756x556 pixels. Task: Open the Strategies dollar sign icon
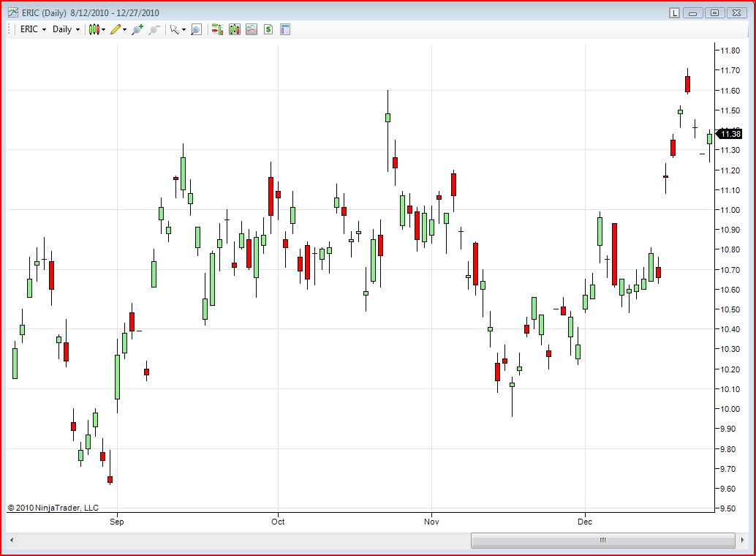[268, 30]
